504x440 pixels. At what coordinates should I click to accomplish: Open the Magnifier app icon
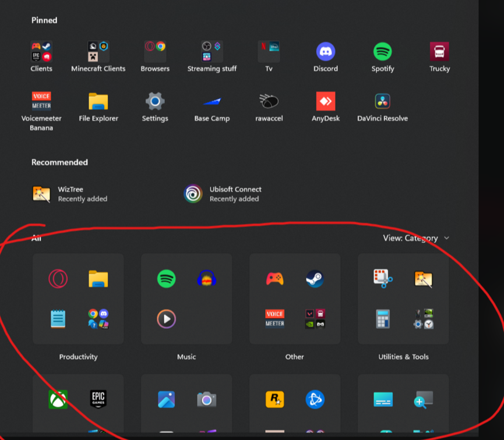424,399
